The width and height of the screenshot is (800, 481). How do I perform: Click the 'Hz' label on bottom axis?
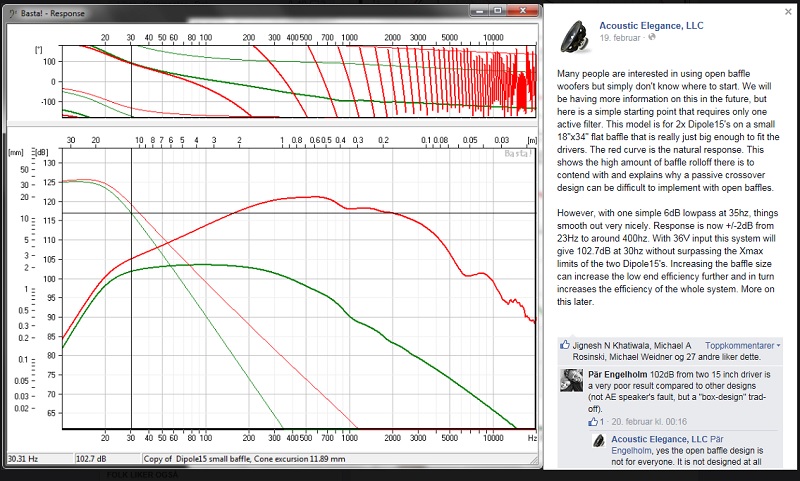click(x=532, y=438)
